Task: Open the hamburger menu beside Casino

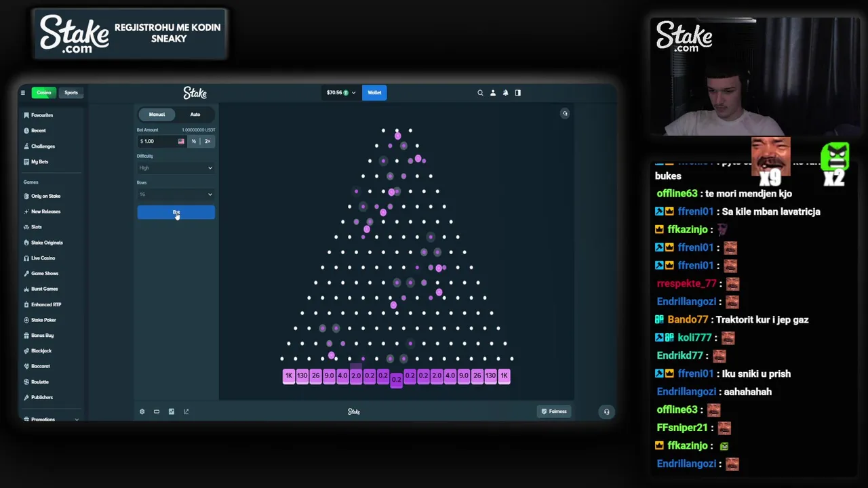Action: pyautogui.click(x=22, y=93)
